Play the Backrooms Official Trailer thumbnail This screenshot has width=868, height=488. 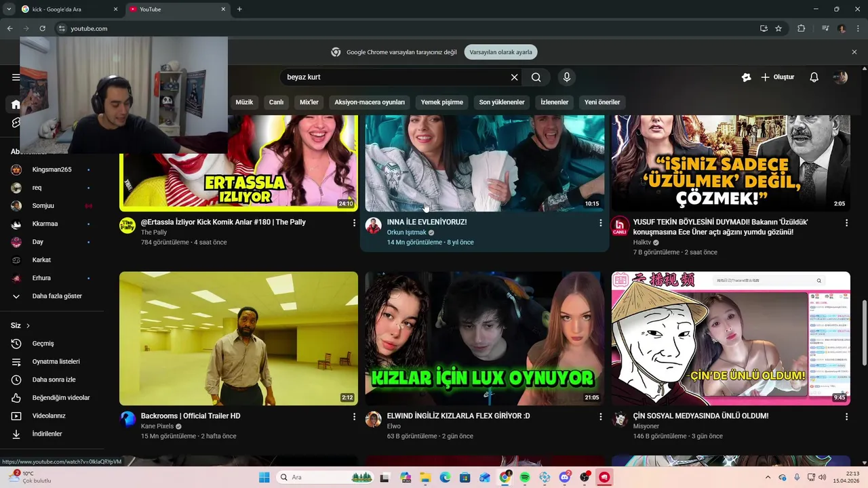[239, 339]
